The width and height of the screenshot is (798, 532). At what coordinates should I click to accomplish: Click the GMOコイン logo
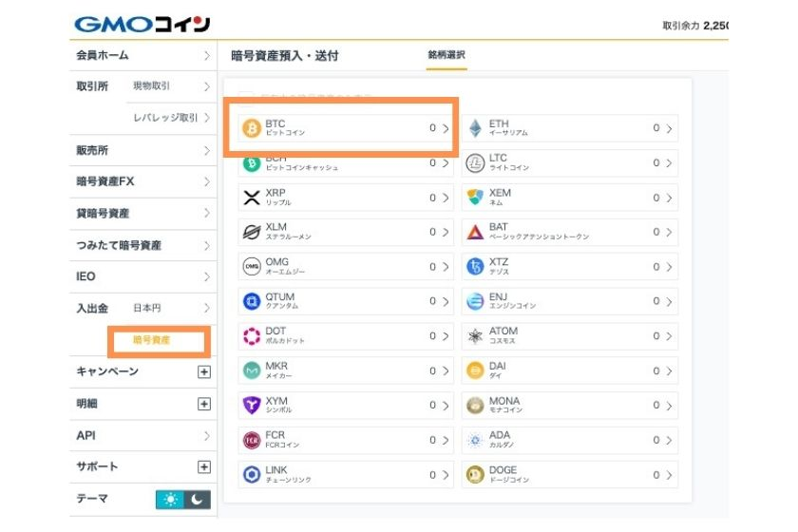(142, 24)
